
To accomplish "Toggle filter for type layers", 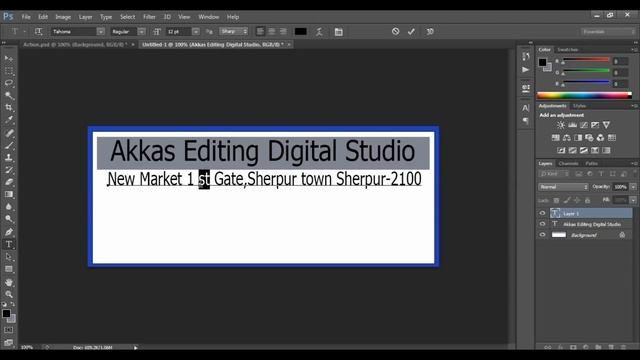I will (601, 174).
